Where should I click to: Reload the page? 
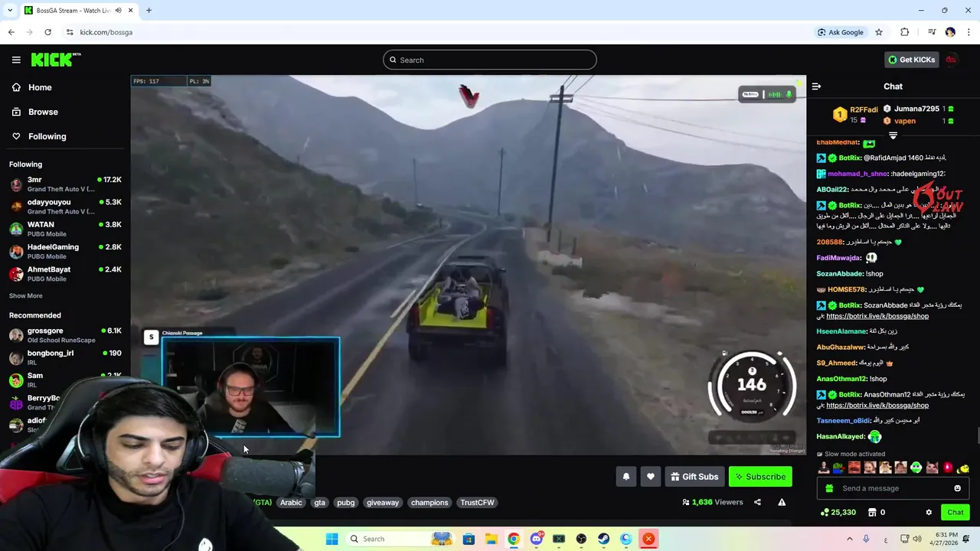pyautogui.click(x=47, y=32)
